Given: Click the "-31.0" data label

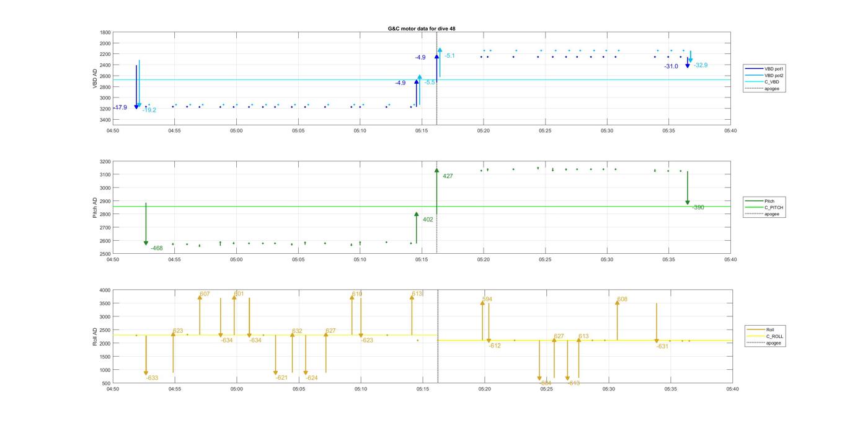Looking at the screenshot, I should (671, 66).
